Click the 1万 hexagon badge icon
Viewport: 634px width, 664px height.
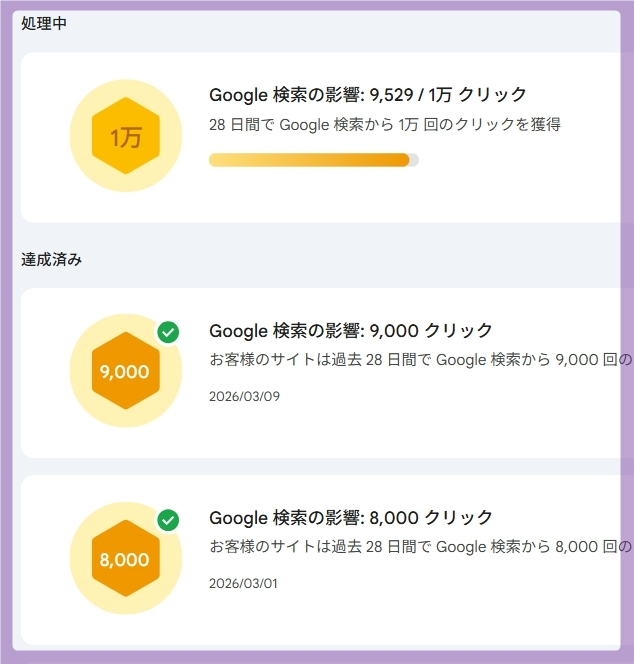pyautogui.click(x=126, y=136)
